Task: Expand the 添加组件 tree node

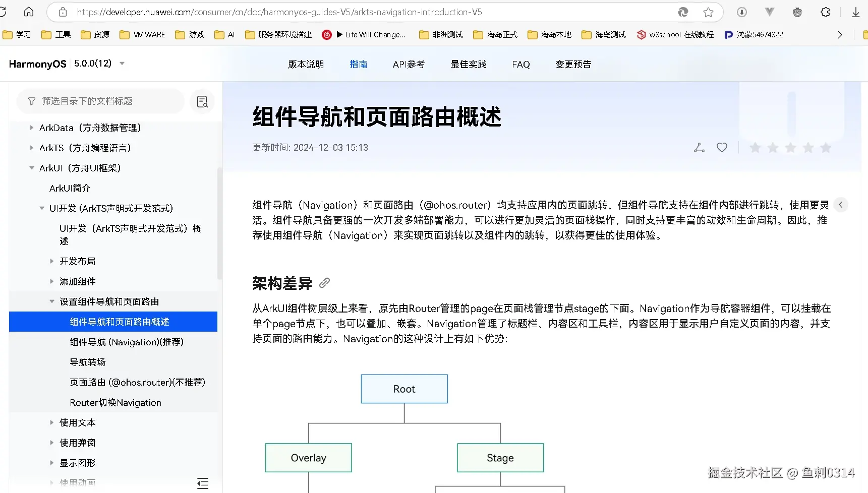Action: point(51,281)
